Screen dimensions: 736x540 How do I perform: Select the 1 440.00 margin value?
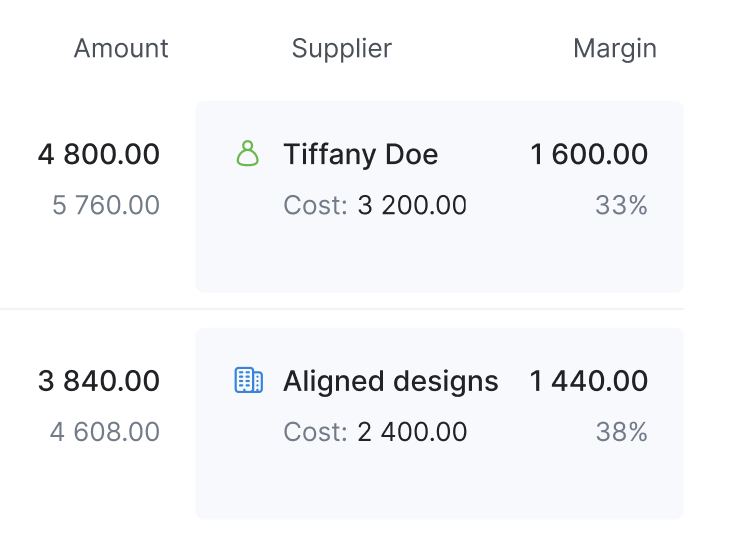(589, 381)
